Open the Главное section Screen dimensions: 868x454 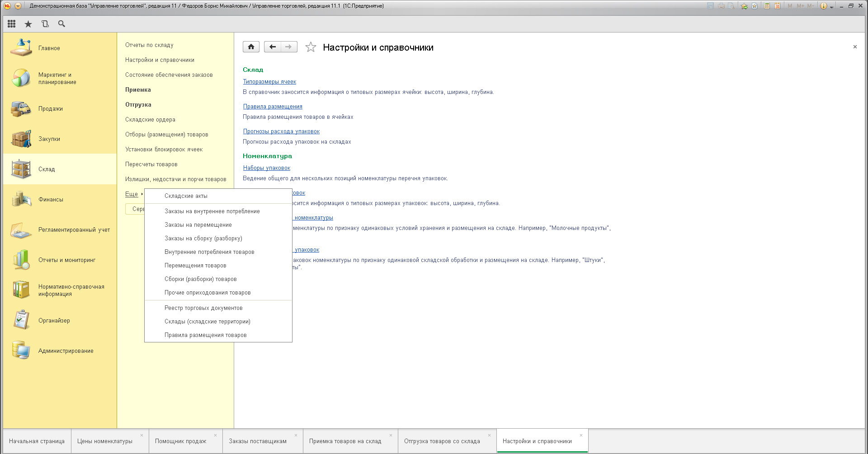[x=60, y=48]
